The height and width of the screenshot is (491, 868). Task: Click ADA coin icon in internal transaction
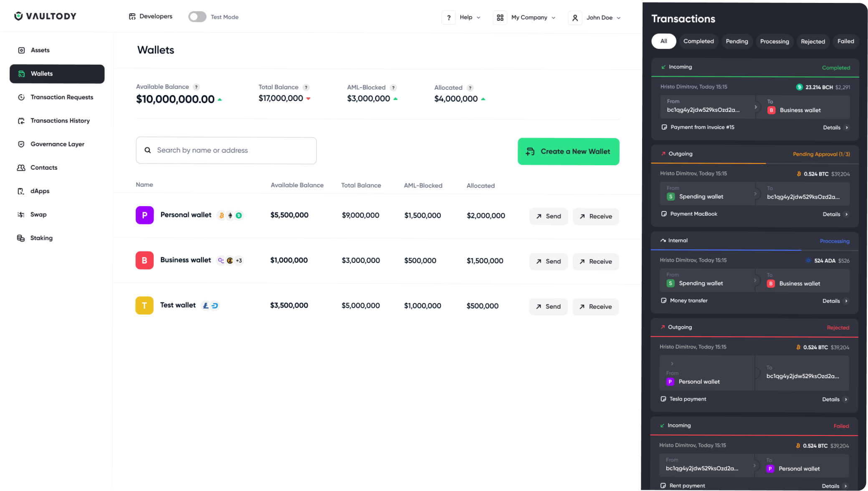[x=808, y=261]
